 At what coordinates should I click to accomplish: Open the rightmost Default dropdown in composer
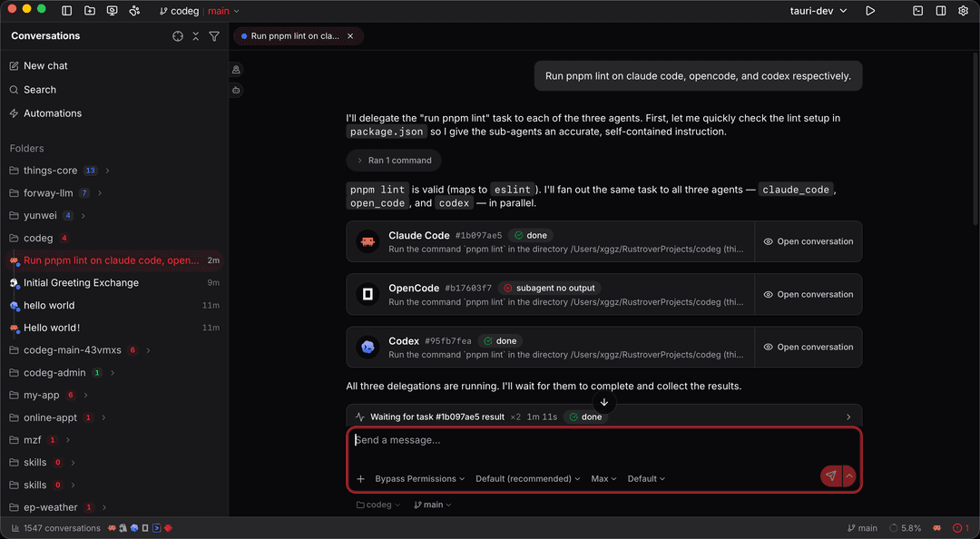[646, 479]
